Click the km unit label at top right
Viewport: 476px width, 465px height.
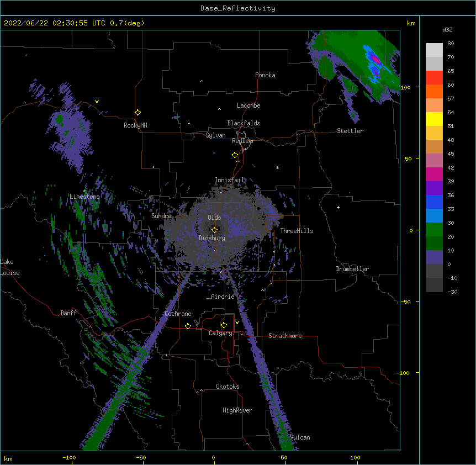pyautogui.click(x=411, y=23)
